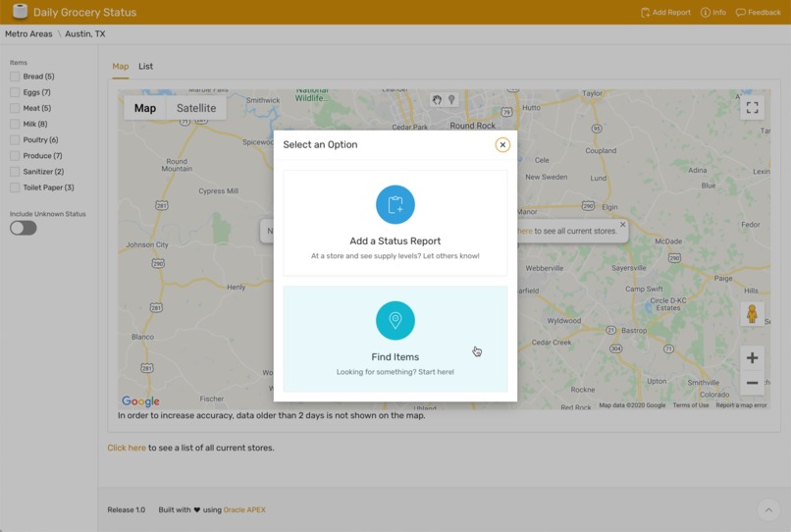Select the Map view type button

(x=145, y=108)
